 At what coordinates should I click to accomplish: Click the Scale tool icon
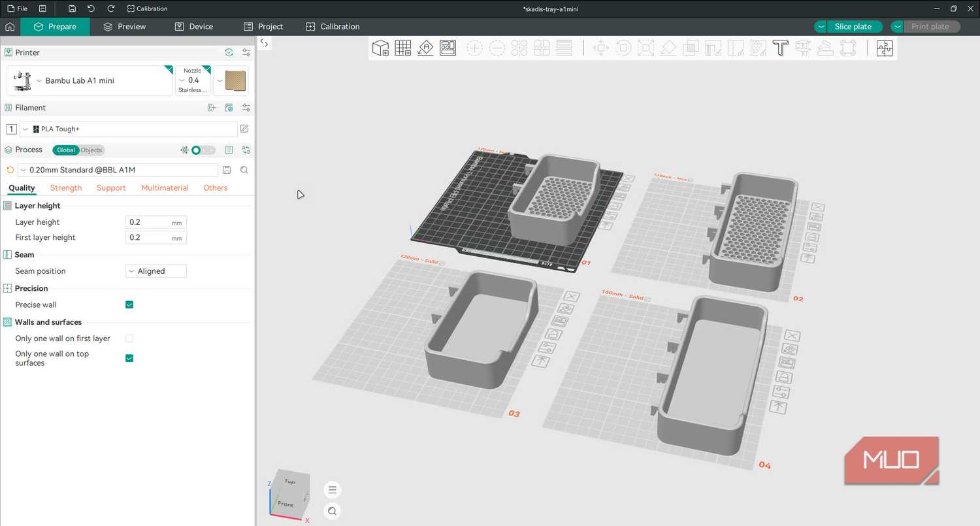point(645,48)
